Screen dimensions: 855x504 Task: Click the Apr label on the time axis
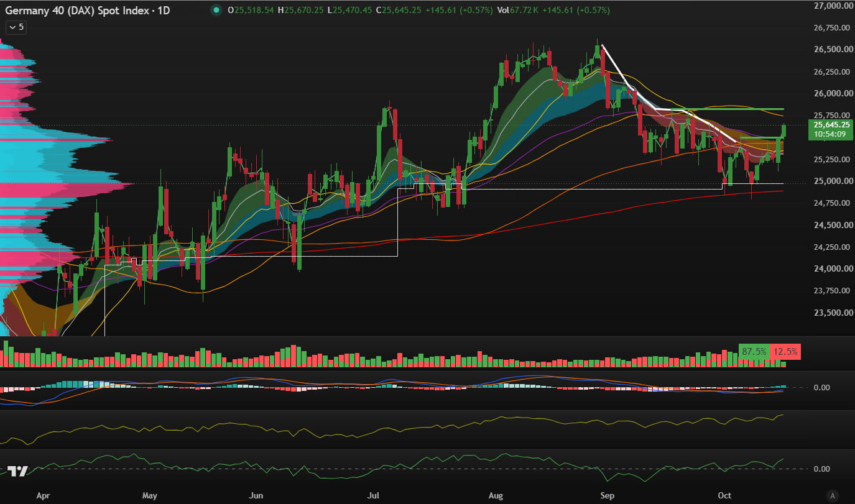[x=43, y=496]
